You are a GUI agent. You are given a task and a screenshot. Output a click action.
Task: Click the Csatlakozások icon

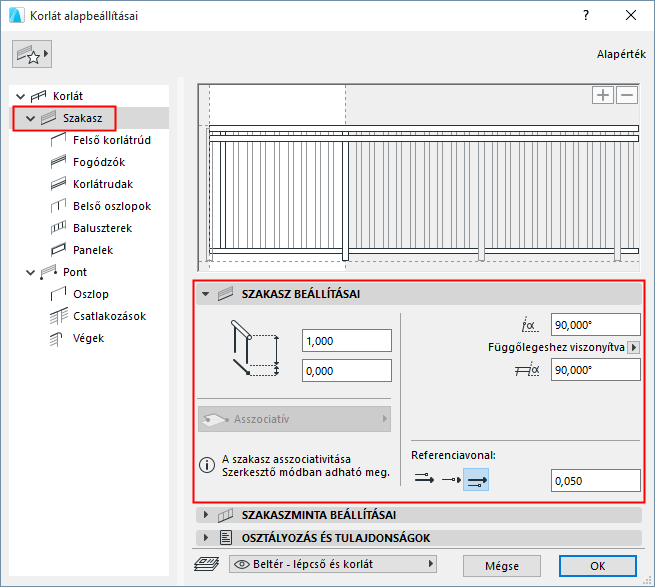click(58, 316)
